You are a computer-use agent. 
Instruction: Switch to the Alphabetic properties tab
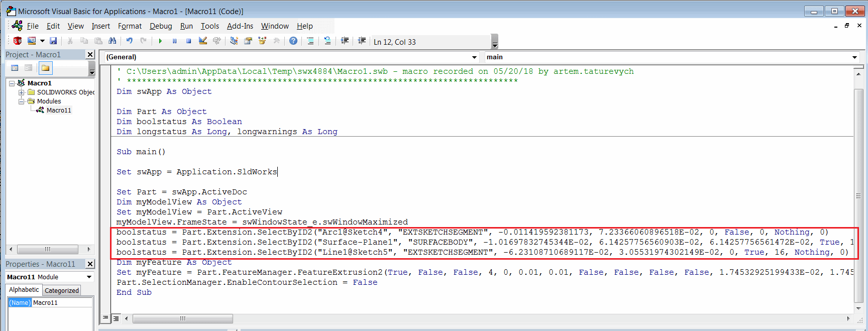[24, 290]
